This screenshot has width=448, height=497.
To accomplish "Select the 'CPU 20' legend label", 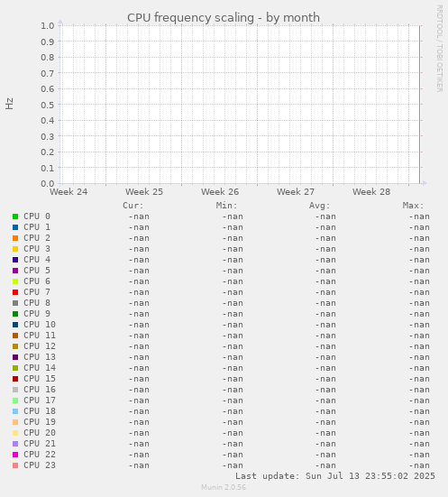I will pos(40,433).
